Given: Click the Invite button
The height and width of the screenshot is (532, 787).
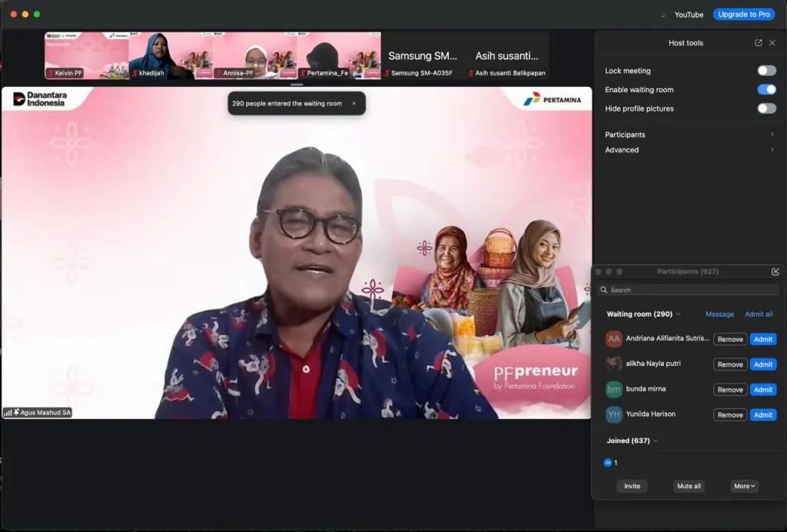Looking at the screenshot, I should coord(632,486).
